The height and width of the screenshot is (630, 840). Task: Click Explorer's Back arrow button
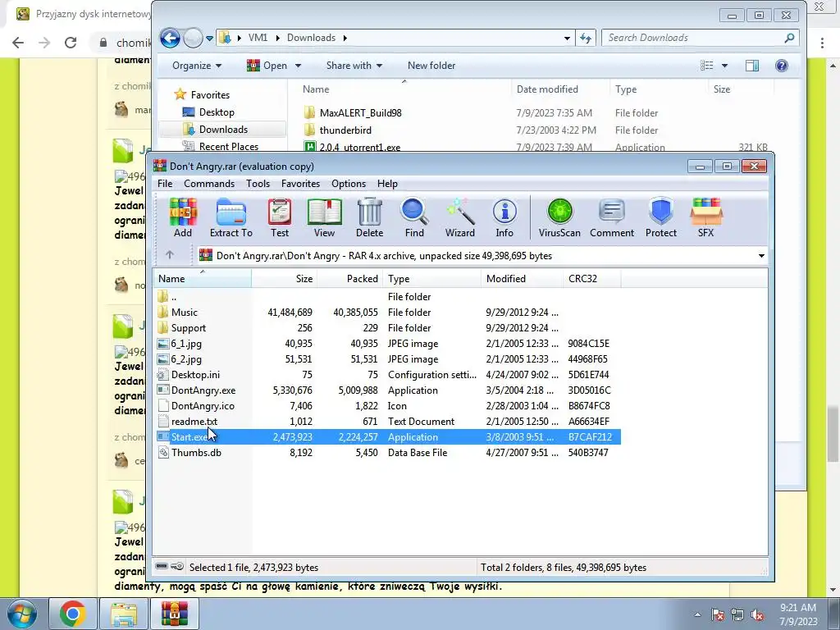pyautogui.click(x=170, y=38)
